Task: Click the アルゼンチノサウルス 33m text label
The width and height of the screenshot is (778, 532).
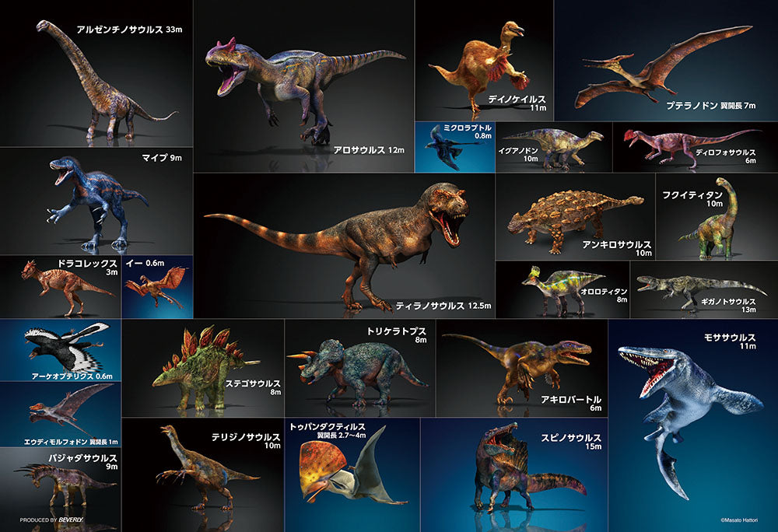Action: [x=128, y=30]
